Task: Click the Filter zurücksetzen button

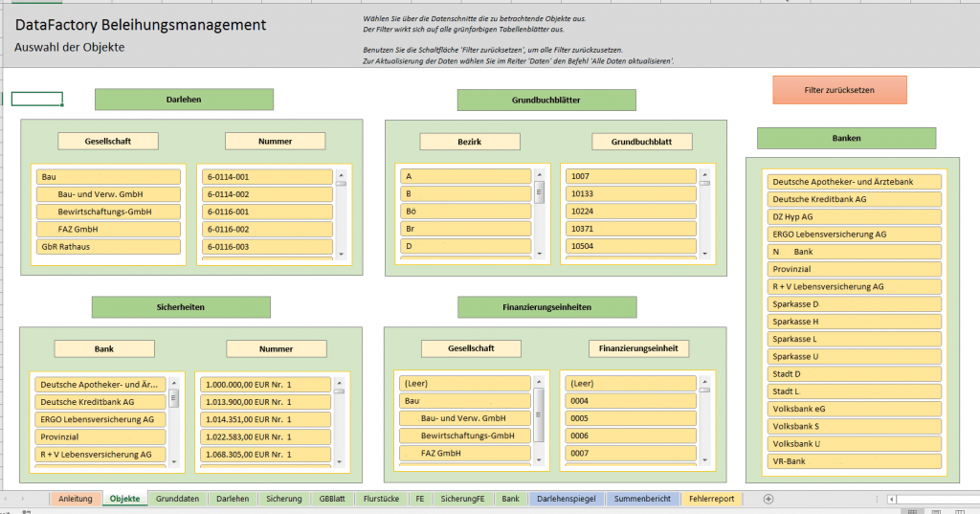Action: 839,91
